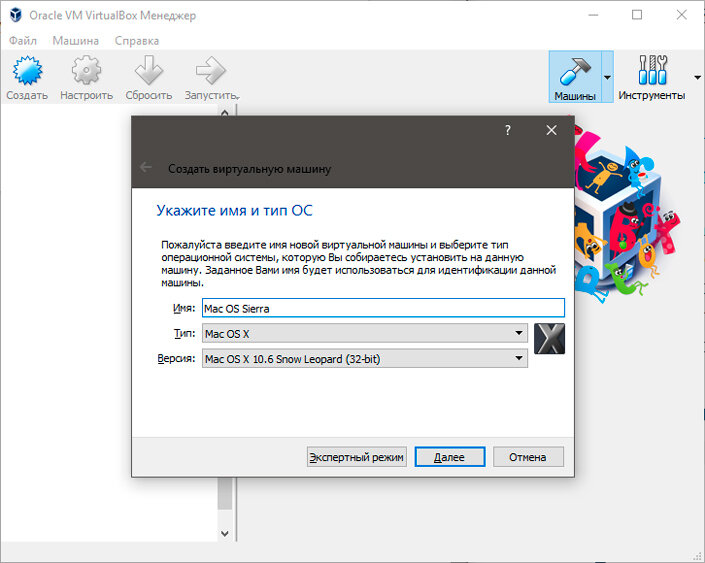The image size is (705, 563).
Task: Click the VM list scrollbar thumb
Action: coord(225,493)
